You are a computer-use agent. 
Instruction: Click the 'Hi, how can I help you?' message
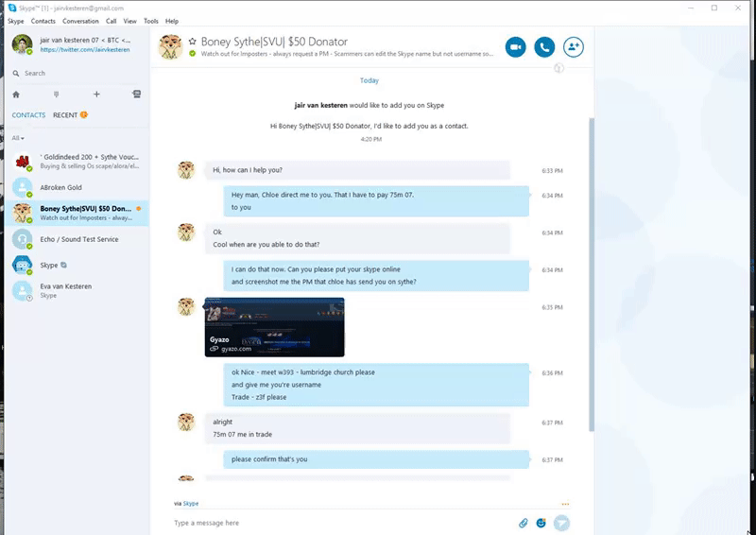point(357,170)
